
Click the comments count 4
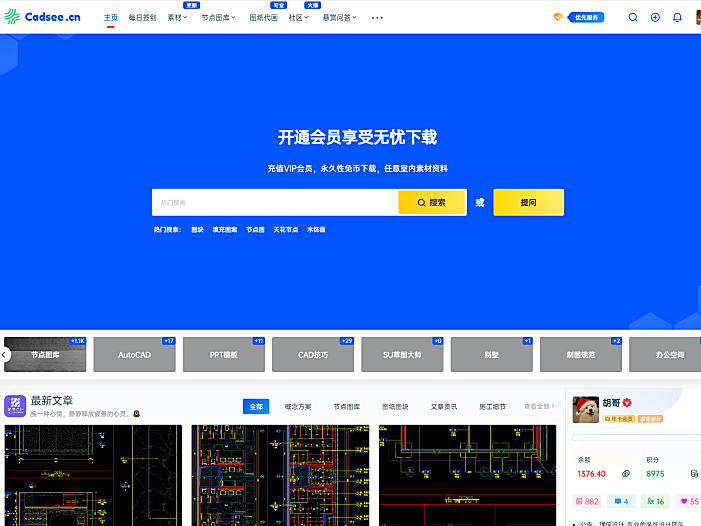[x=621, y=501]
